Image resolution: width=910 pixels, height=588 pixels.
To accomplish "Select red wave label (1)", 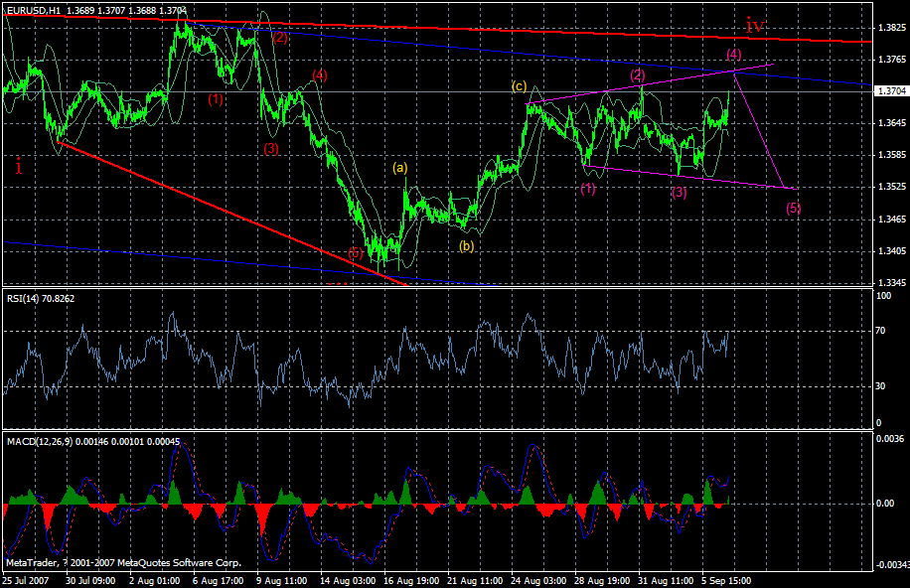I will 216,98.
